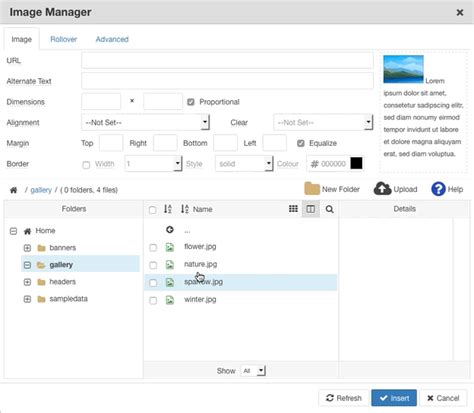Tick the checkbox beside flower.jpg
The image size is (474, 413).
point(153,247)
